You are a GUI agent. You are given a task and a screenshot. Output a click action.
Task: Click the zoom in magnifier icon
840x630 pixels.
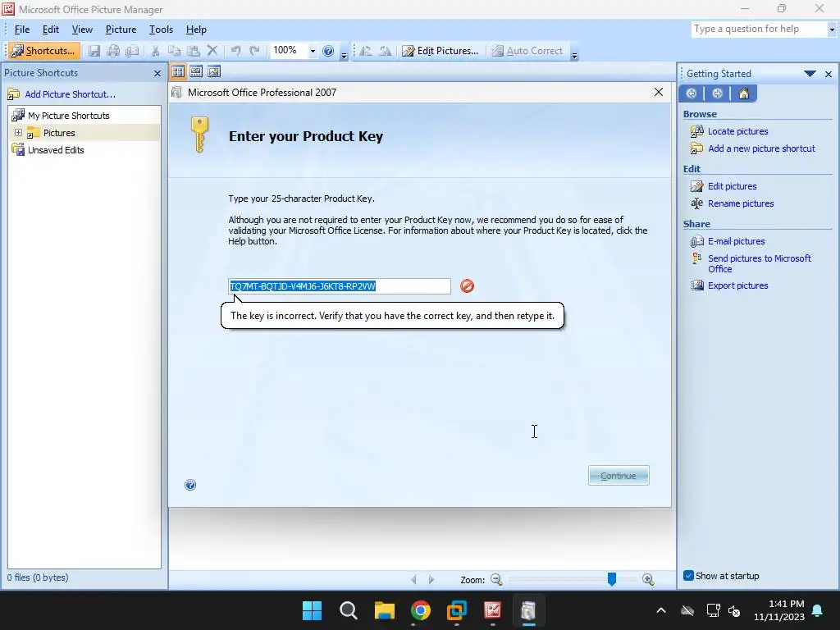[x=648, y=580]
